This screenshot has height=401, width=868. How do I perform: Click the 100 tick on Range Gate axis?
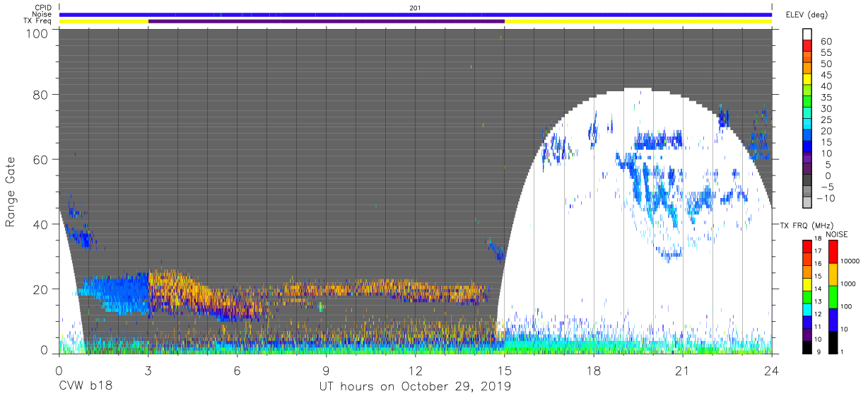click(x=37, y=33)
